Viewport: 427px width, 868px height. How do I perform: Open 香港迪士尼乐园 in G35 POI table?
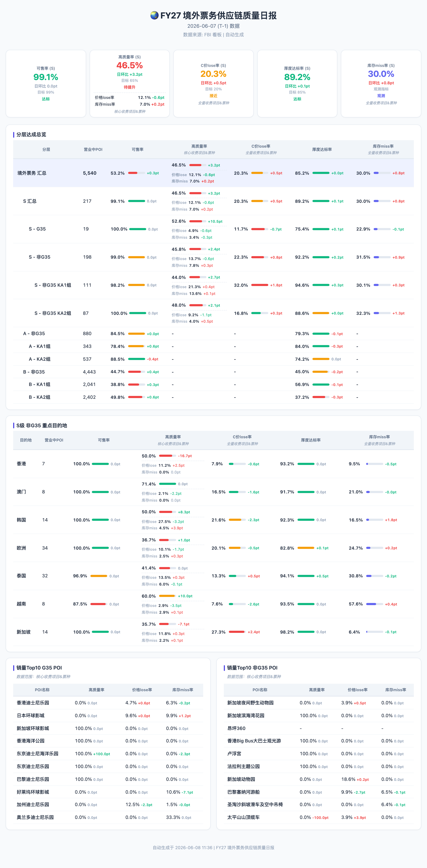tap(33, 703)
